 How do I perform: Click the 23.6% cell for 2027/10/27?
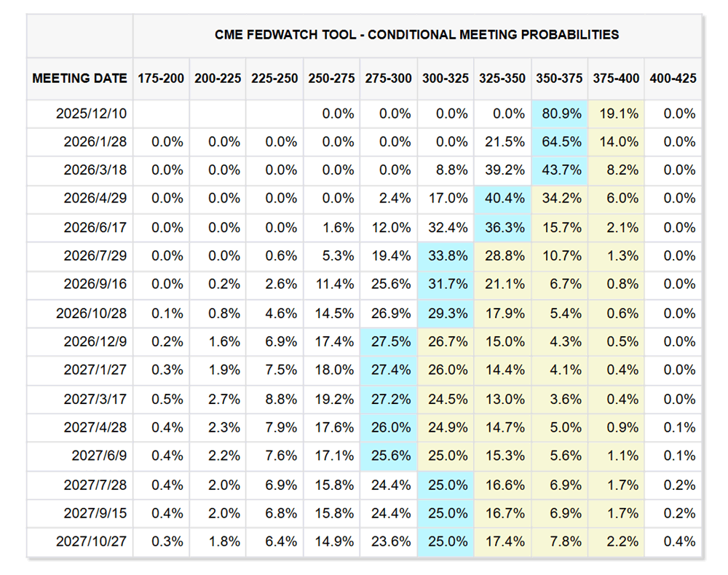[388, 541]
